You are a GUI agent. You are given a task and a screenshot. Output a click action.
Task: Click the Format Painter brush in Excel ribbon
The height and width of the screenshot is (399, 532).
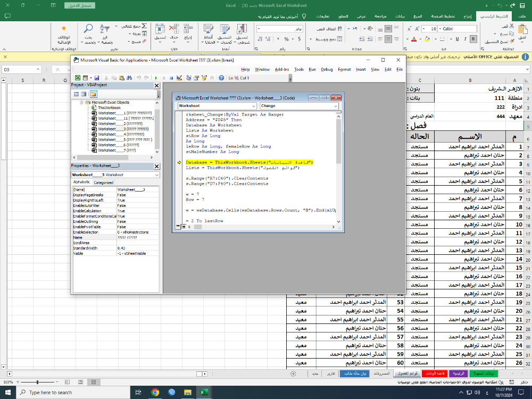pos(512,41)
